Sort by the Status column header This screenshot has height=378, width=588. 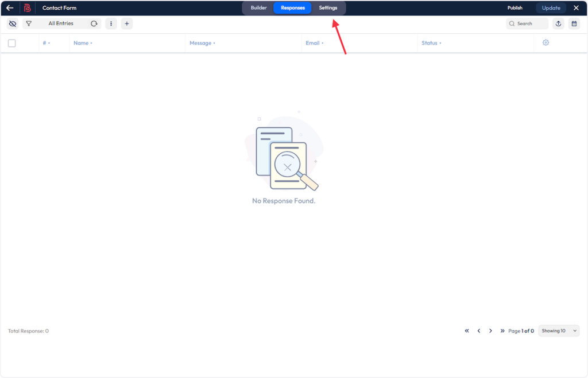(x=431, y=43)
